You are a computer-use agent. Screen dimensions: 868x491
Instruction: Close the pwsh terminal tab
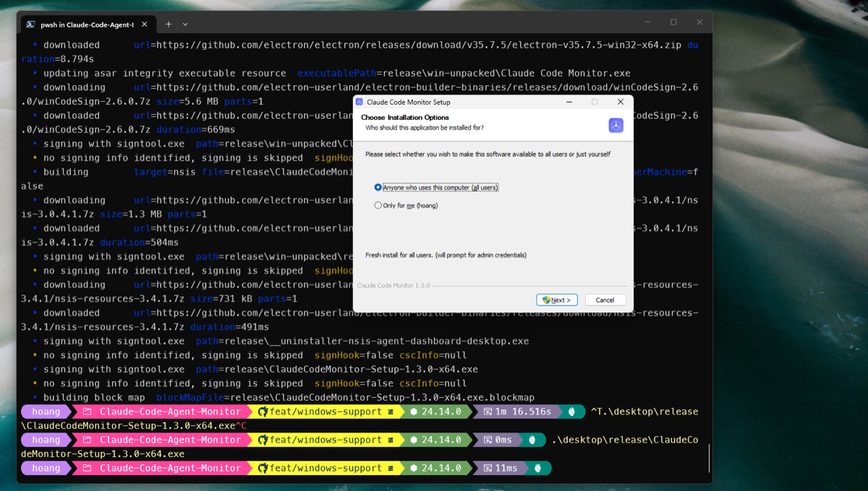point(144,24)
